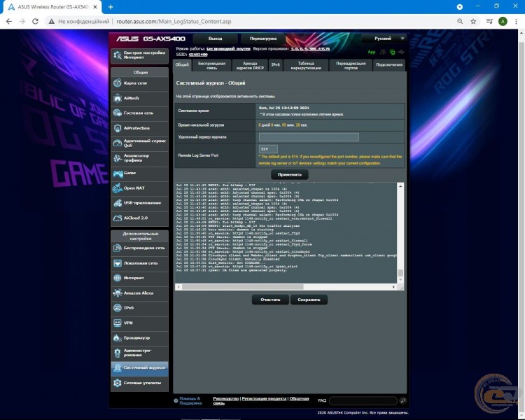Switch to the Подключения tab

point(389,65)
